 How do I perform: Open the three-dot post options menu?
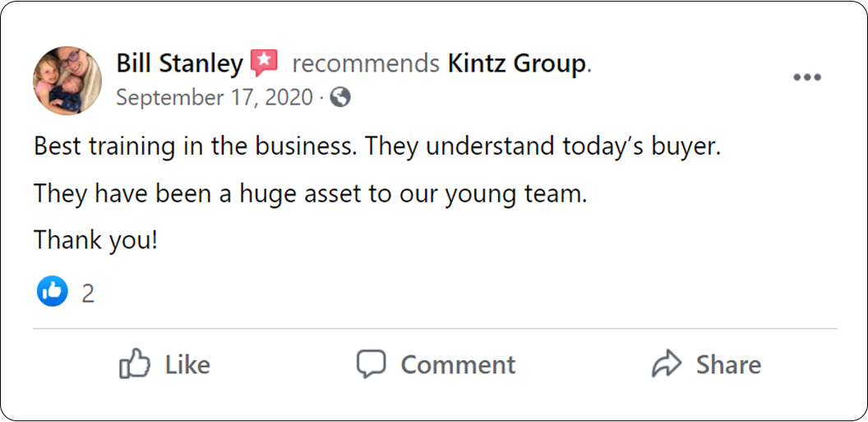click(x=806, y=77)
